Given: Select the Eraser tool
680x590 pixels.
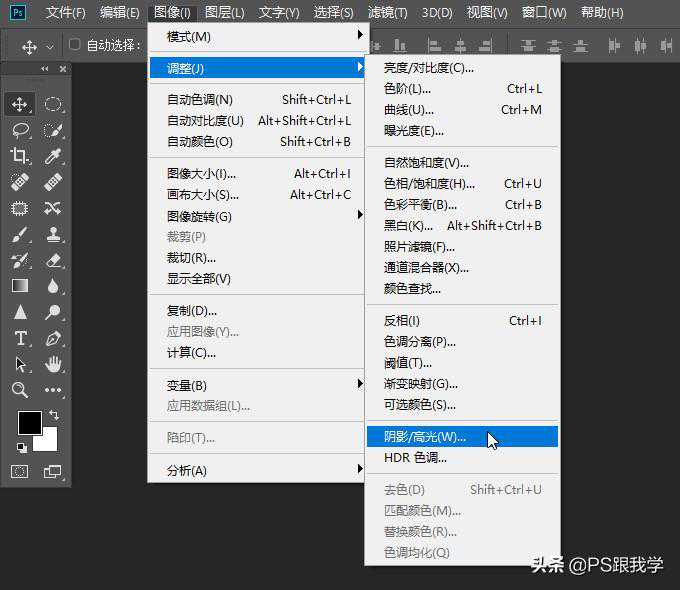Looking at the screenshot, I should click(x=53, y=260).
